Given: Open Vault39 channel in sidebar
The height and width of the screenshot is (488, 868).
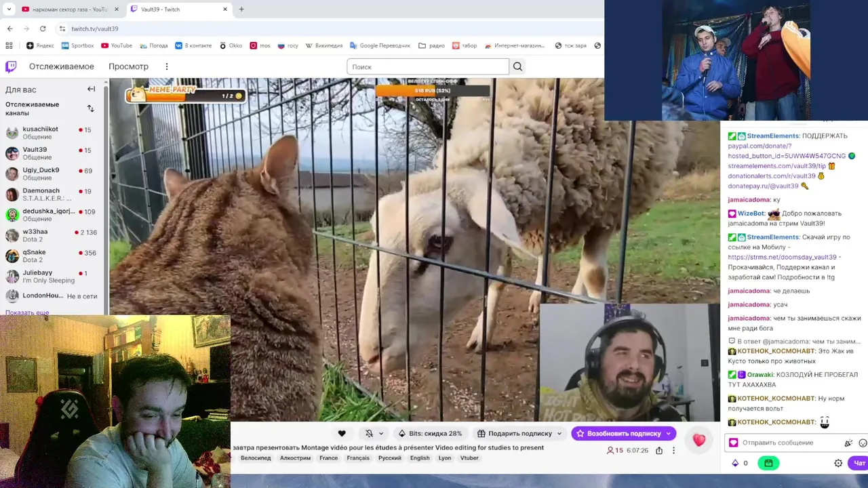Looking at the screenshot, I should [x=52, y=153].
